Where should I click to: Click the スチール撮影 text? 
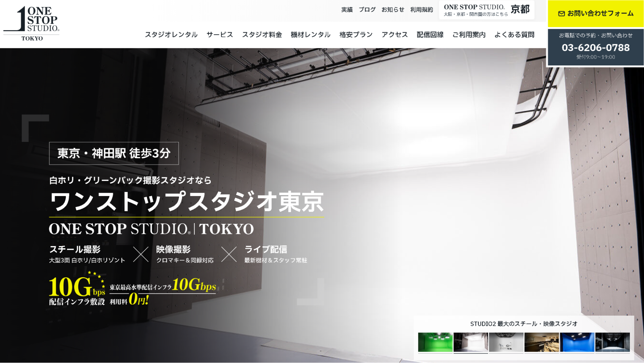tap(75, 250)
